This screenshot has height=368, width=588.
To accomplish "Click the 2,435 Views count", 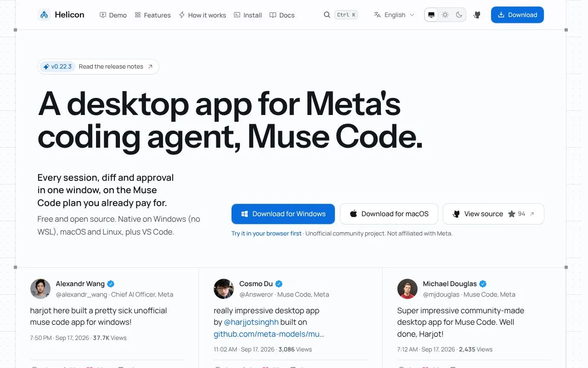I will tap(475, 349).
